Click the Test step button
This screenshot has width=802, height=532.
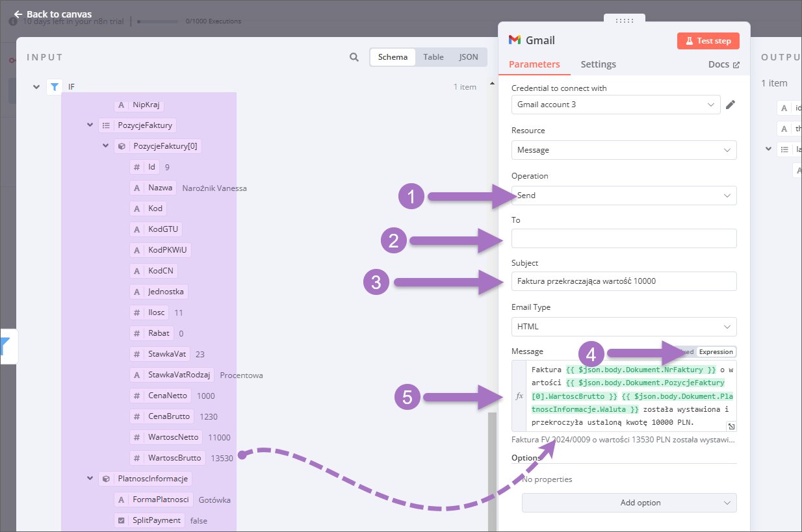(708, 41)
